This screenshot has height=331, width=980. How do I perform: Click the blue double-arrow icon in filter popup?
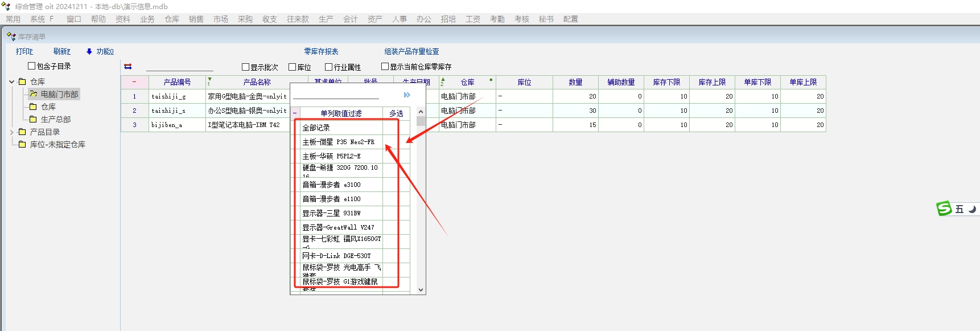coord(407,95)
